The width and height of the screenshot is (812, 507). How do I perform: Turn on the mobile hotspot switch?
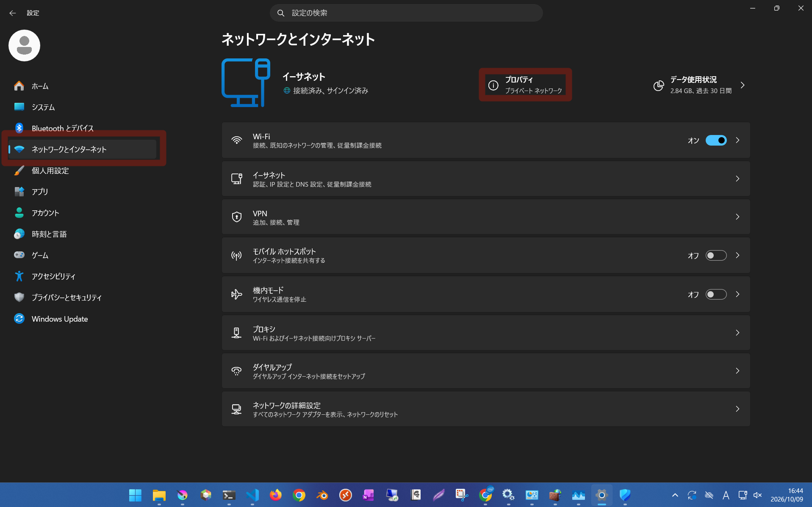click(x=716, y=255)
